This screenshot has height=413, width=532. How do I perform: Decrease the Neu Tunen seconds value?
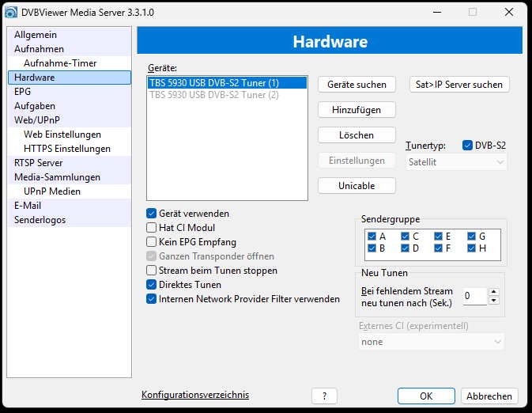pyautogui.click(x=494, y=300)
